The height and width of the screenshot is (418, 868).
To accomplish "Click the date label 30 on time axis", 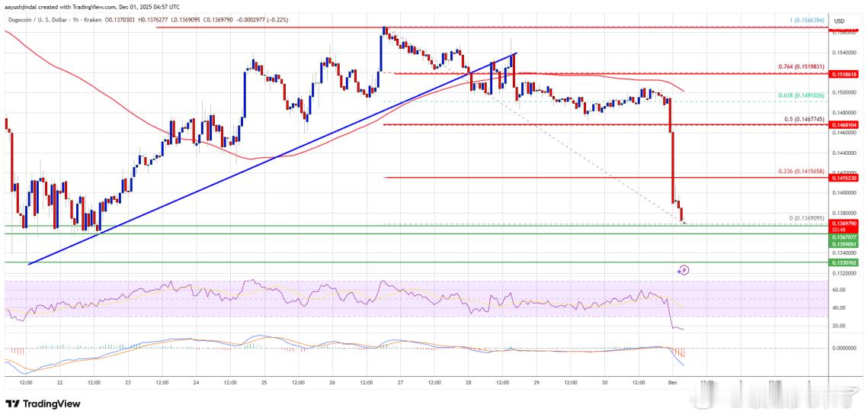I will coord(604,382).
